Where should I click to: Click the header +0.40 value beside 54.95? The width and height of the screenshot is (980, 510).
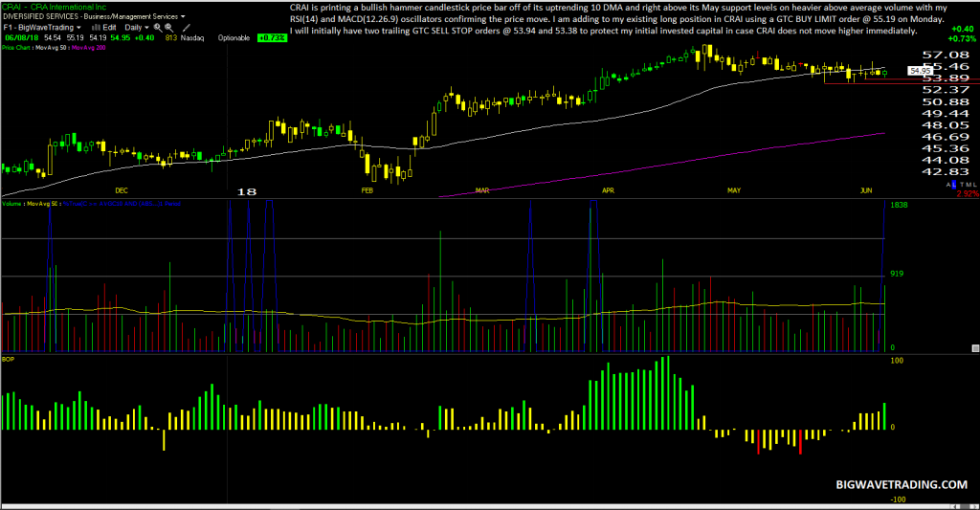tap(145, 38)
